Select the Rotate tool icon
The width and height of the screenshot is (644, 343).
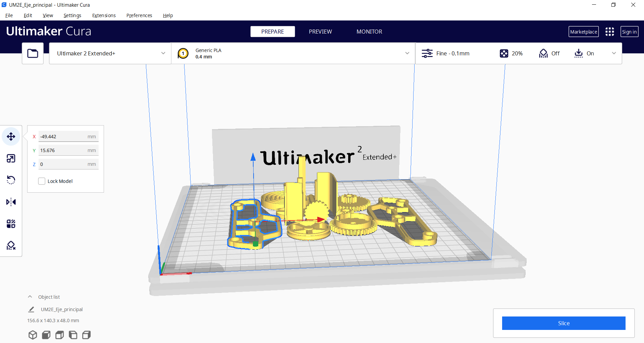(x=11, y=180)
